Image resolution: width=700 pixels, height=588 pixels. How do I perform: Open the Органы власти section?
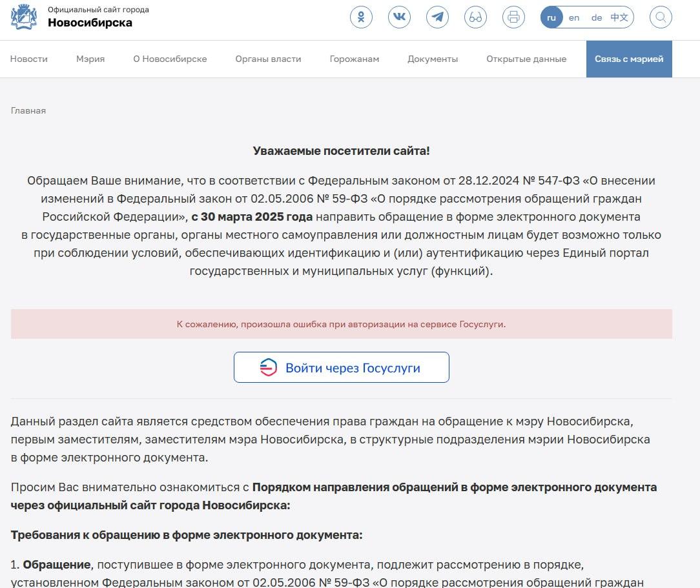(x=268, y=59)
